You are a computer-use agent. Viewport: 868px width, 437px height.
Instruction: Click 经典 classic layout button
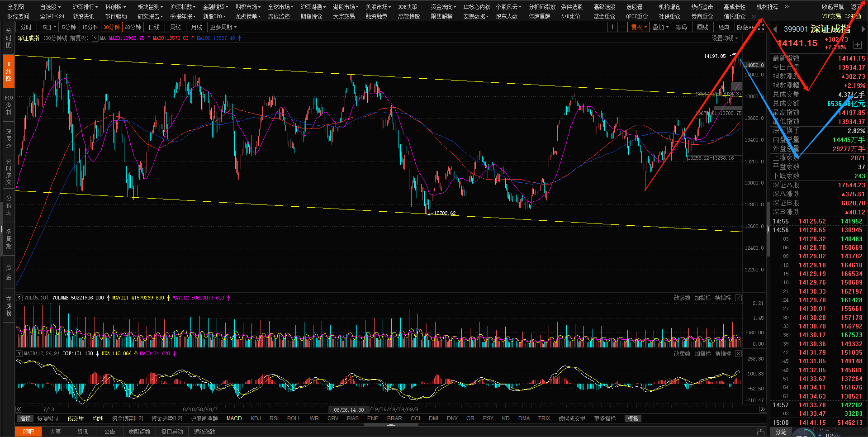coord(724,27)
